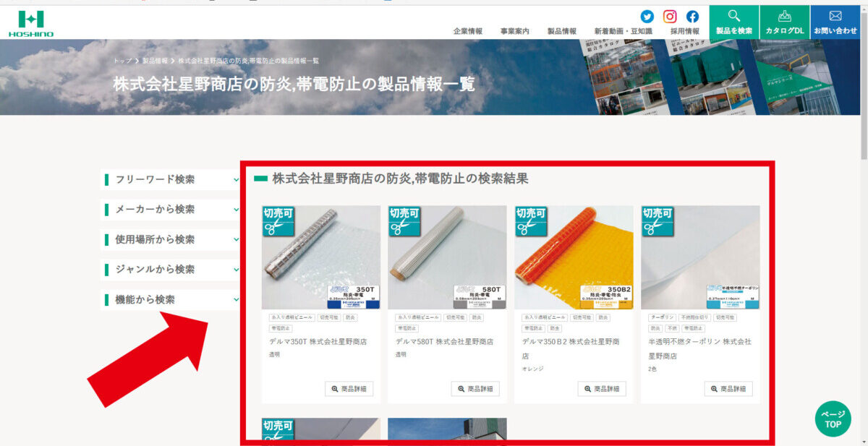Click 商品詳細 button for デルマ580T
Viewport: 868px width, 446px height.
(475, 389)
